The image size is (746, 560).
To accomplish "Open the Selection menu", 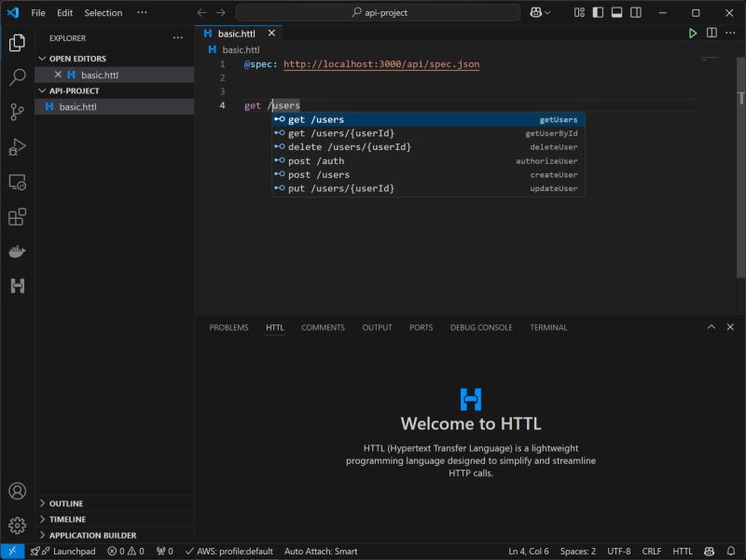I will (103, 12).
